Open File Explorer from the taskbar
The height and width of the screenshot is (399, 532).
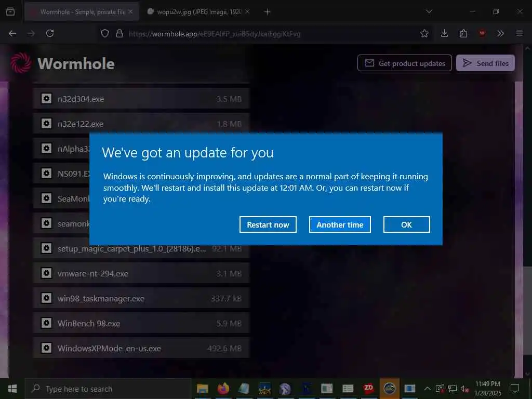pyautogui.click(x=203, y=389)
